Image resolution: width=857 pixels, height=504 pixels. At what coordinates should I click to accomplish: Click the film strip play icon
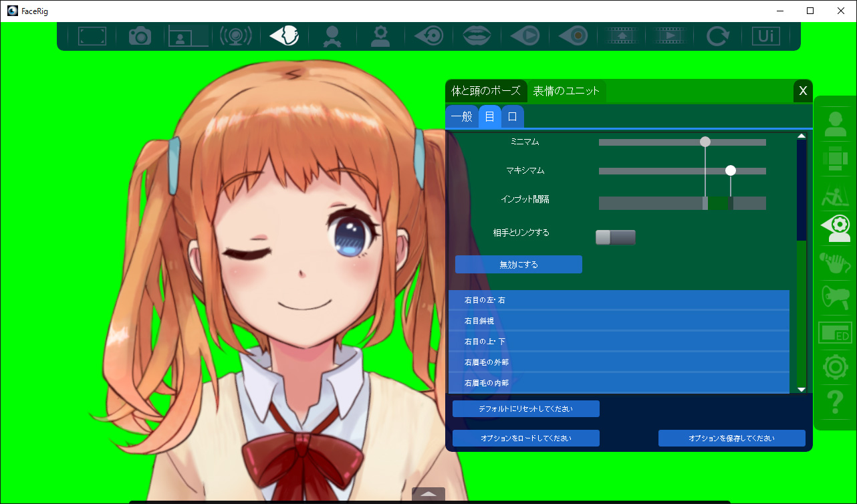tap(670, 35)
